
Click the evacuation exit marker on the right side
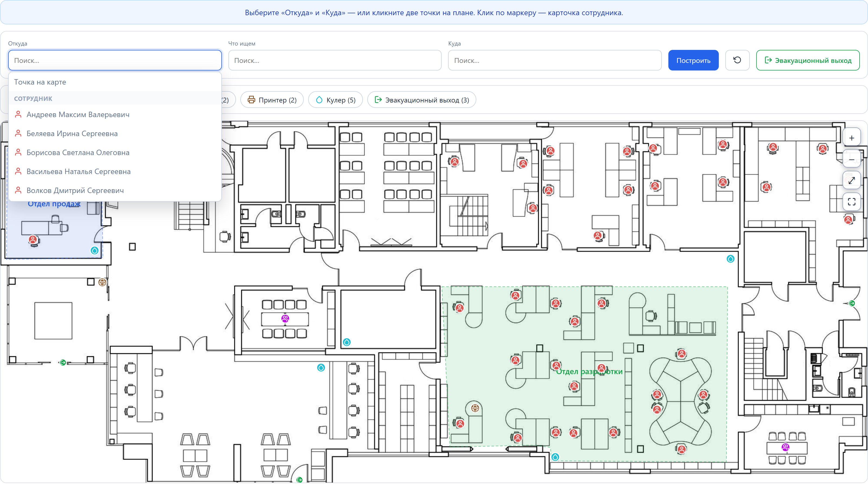(851, 303)
